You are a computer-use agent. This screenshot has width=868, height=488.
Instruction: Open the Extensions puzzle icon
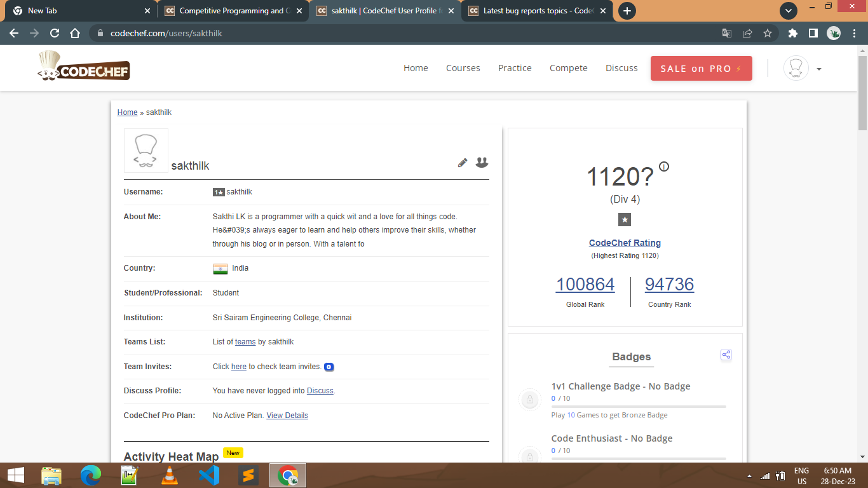pos(792,33)
